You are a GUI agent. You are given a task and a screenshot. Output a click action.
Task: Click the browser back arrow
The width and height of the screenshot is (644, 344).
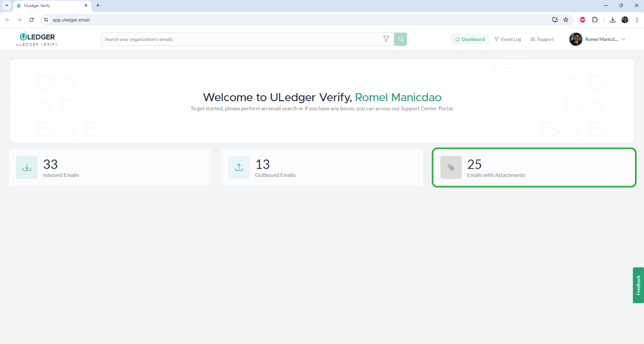pyautogui.click(x=7, y=20)
